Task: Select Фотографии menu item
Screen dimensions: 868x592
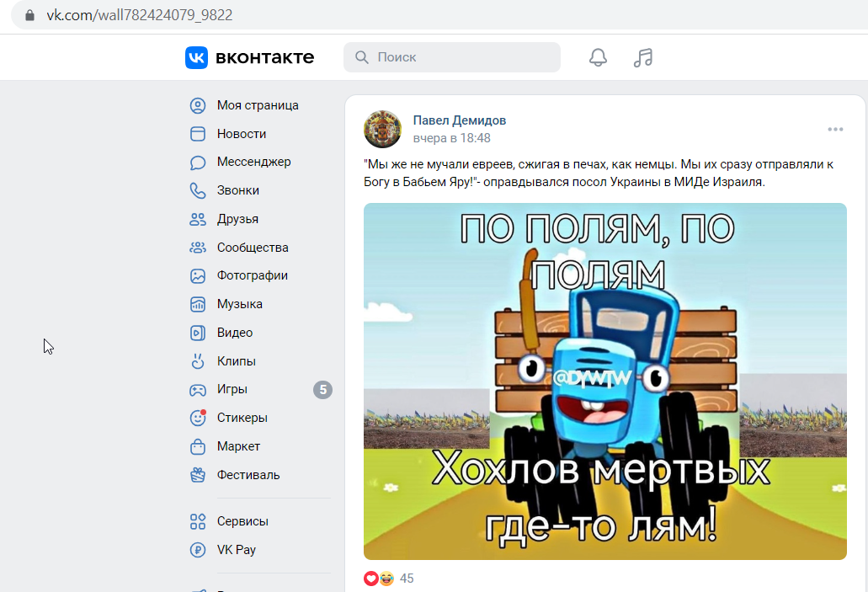Action: point(253,275)
